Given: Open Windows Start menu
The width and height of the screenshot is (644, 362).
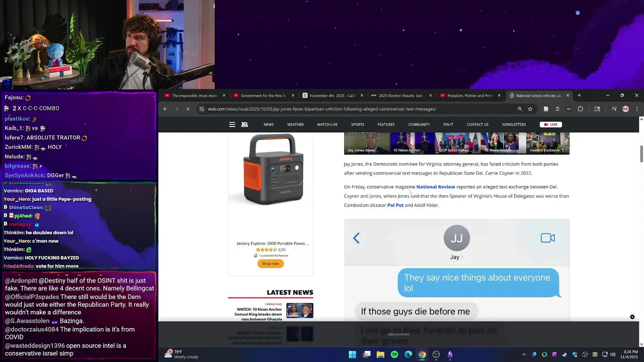Looking at the screenshot, I should 352,354.
